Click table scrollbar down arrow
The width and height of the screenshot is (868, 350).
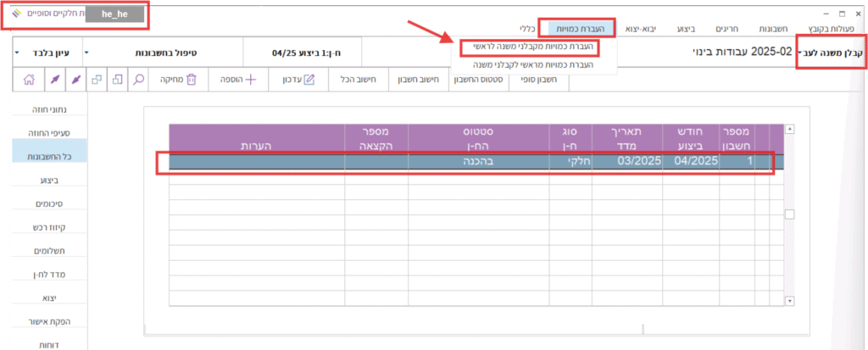(790, 301)
